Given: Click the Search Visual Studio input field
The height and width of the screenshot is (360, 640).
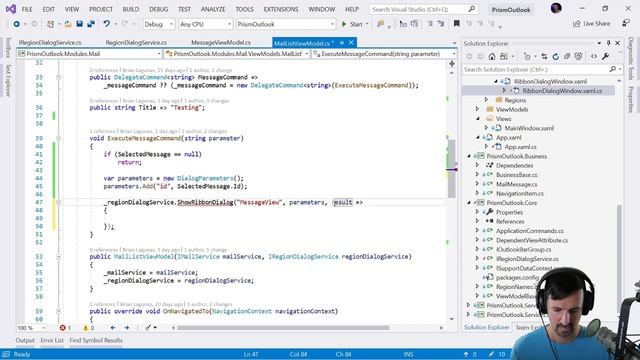Looking at the screenshot, I should coord(424,9).
